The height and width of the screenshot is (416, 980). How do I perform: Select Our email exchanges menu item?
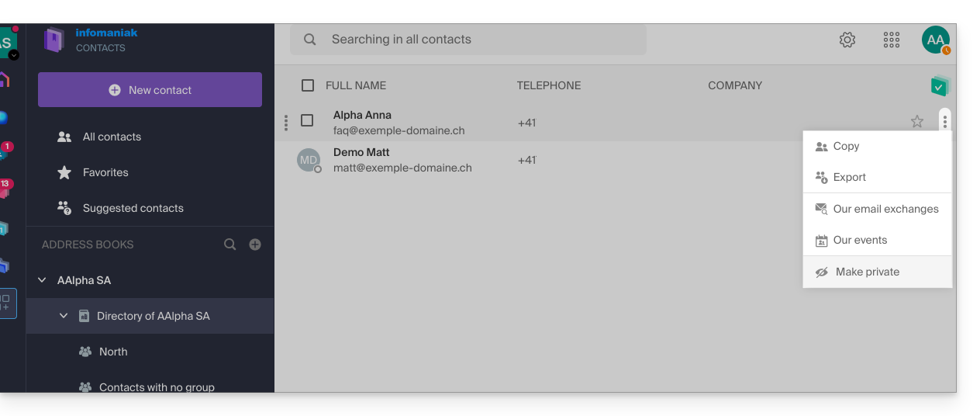885,209
